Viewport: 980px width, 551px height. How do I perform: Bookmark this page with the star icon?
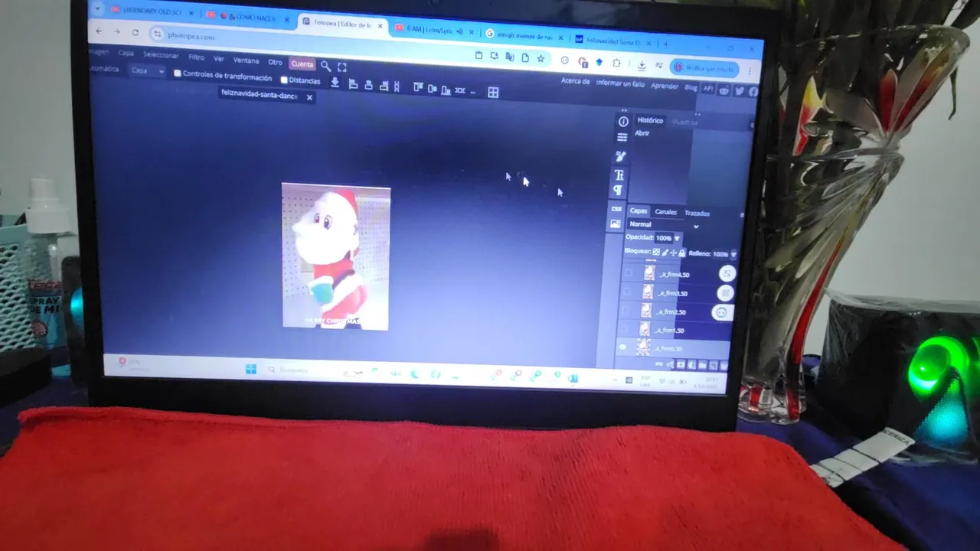click(541, 58)
